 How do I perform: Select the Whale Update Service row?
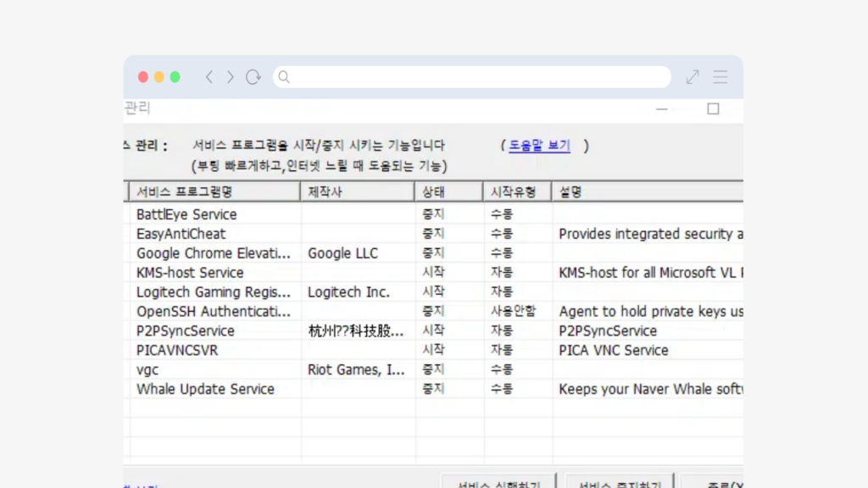[205, 389]
